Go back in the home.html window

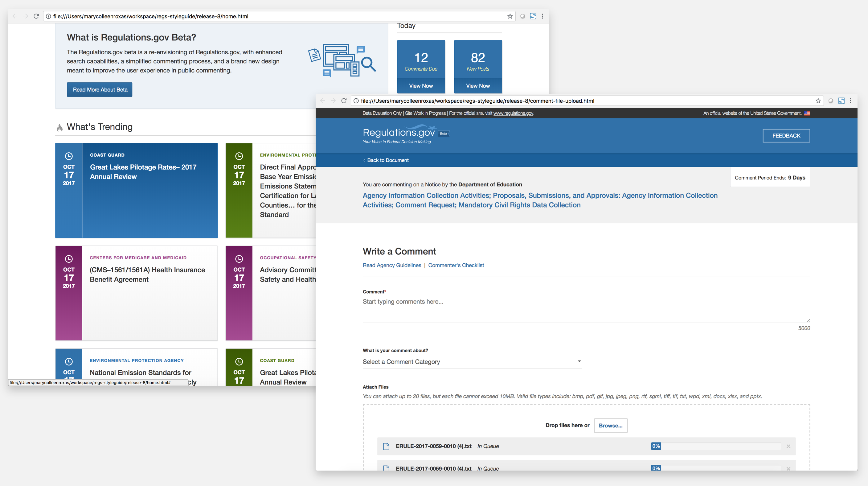(x=15, y=16)
